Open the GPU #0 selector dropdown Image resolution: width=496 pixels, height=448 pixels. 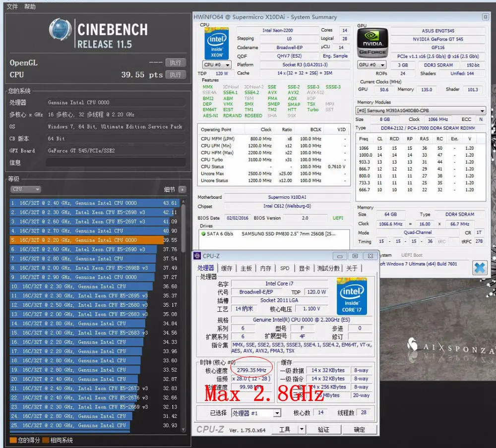point(372,64)
